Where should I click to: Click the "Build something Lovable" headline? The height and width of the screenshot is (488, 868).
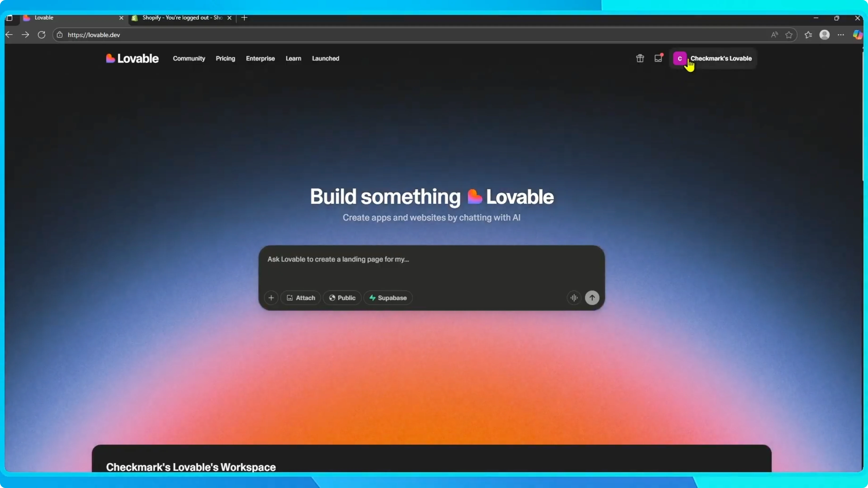coord(432,197)
